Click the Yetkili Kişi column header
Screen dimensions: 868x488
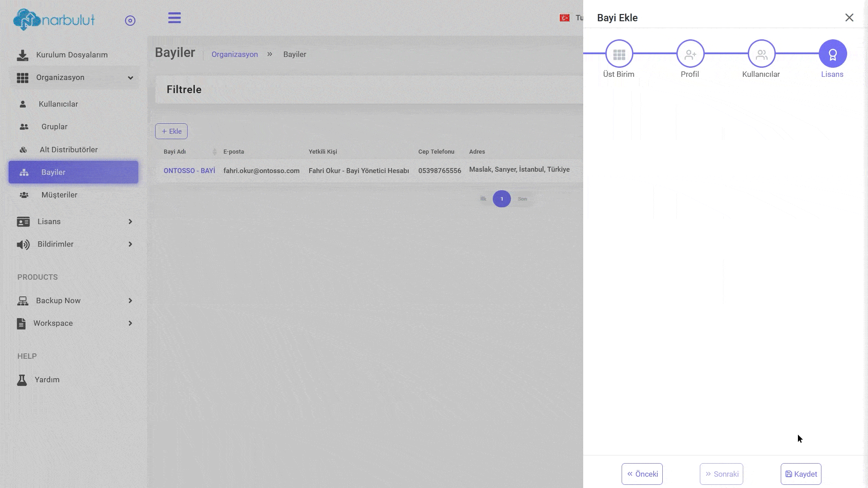click(323, 152)
